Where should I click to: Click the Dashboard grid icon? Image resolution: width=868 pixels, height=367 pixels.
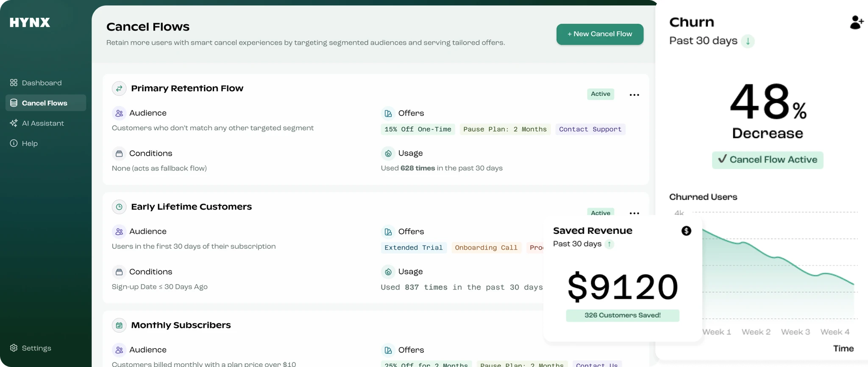click(x=14, y=83)
